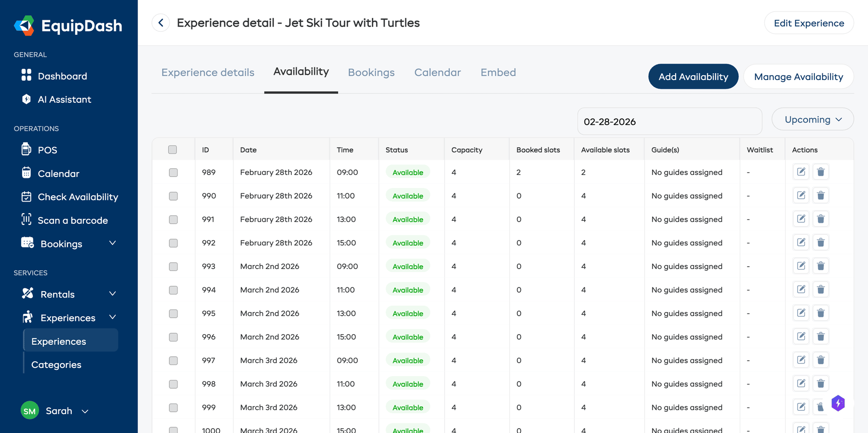Viewport: 868px width, 433px height.
Task: Check the box for row 997
Action: (173, 361)
